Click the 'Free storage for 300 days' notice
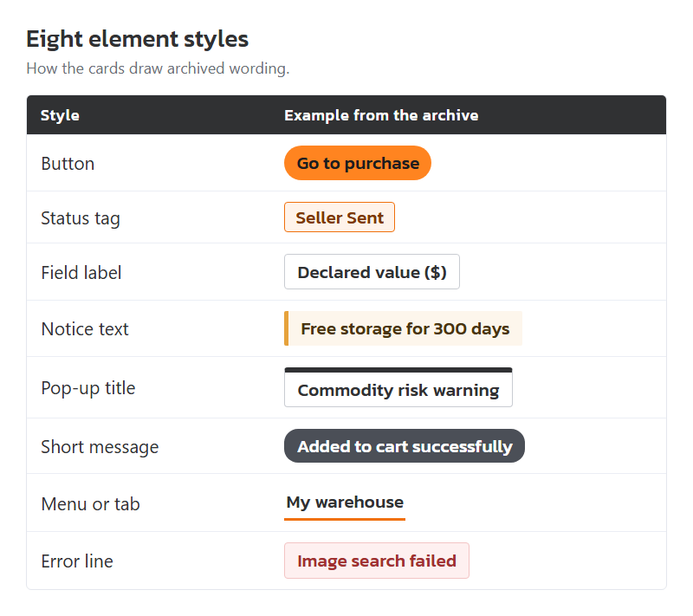 [x=403, y=328]
